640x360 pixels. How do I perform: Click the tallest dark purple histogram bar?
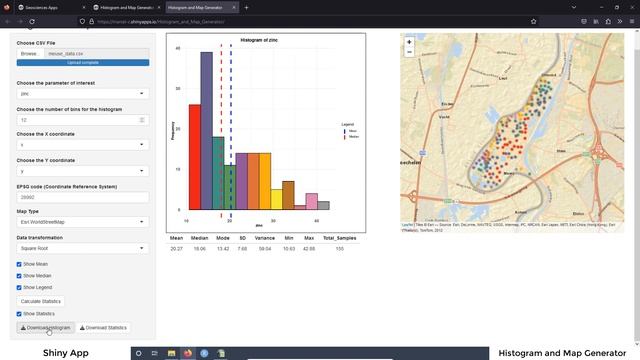(207, 131)
